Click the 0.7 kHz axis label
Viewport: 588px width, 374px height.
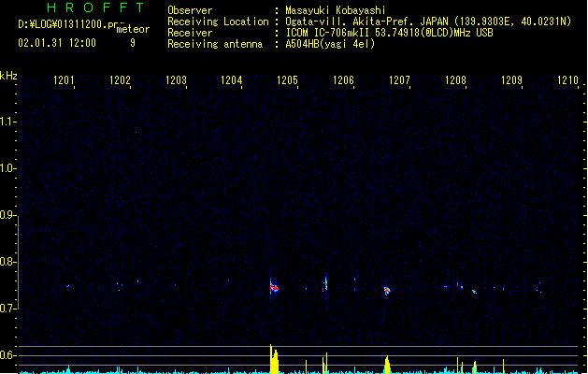(7, 309)
